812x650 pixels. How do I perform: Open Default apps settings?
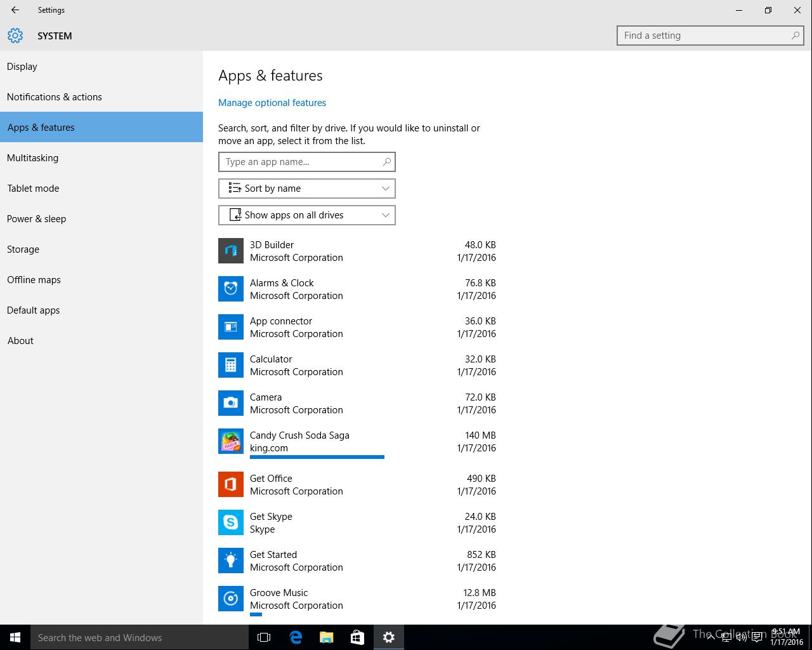coord(101,310)
